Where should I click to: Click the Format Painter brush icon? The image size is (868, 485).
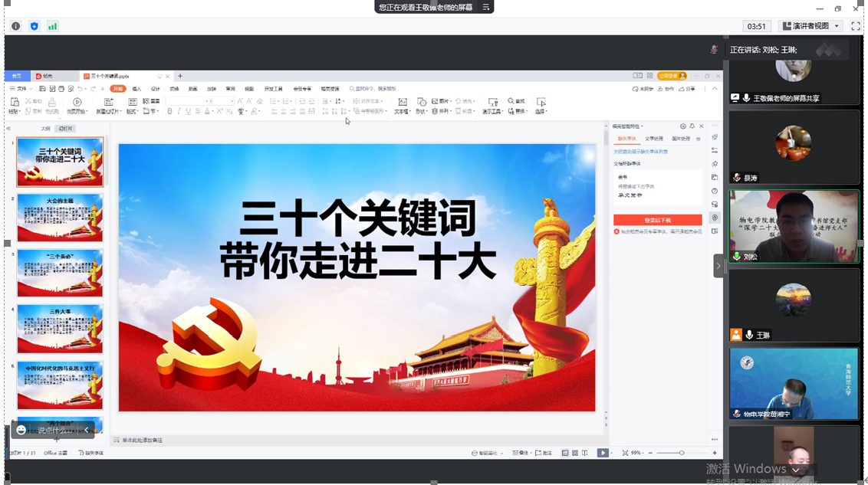pos(52,103)
